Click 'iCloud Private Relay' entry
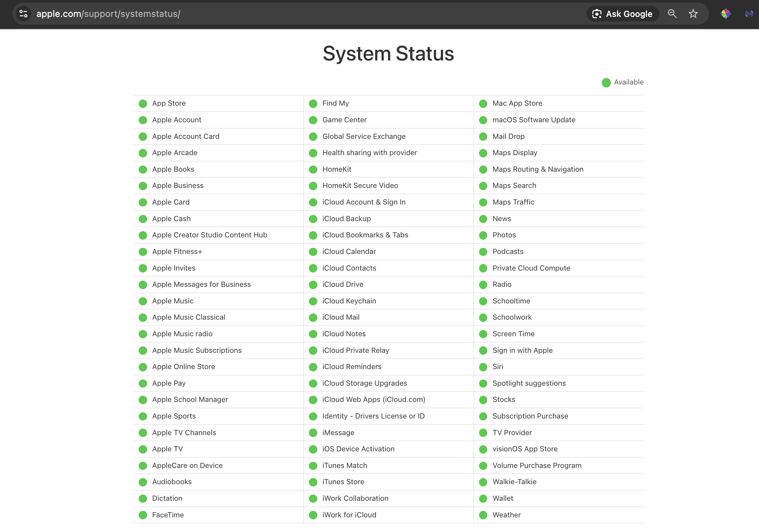Screen dimensions: 759x532 click(356, 350)
